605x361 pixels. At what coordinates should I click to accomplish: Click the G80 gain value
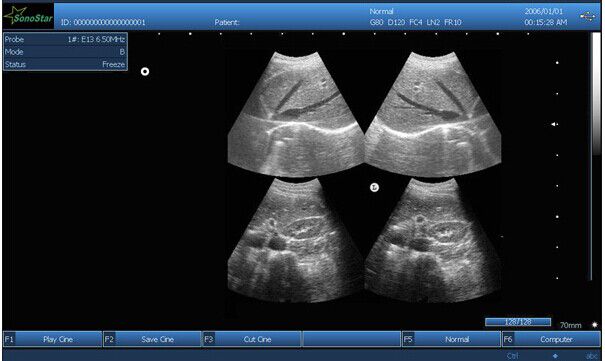pos(376,22)
